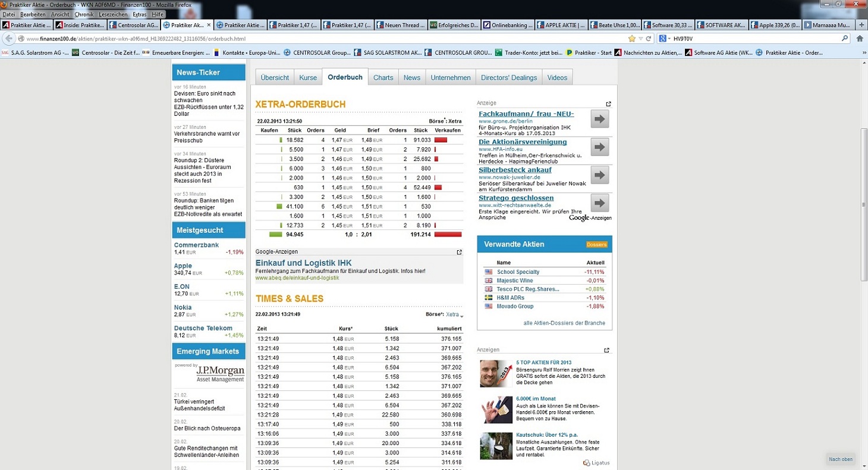The height and width of the screenshot is (470, 868).
Task: Open the Bearbeiten menu
Action: (x=33, y=14)
